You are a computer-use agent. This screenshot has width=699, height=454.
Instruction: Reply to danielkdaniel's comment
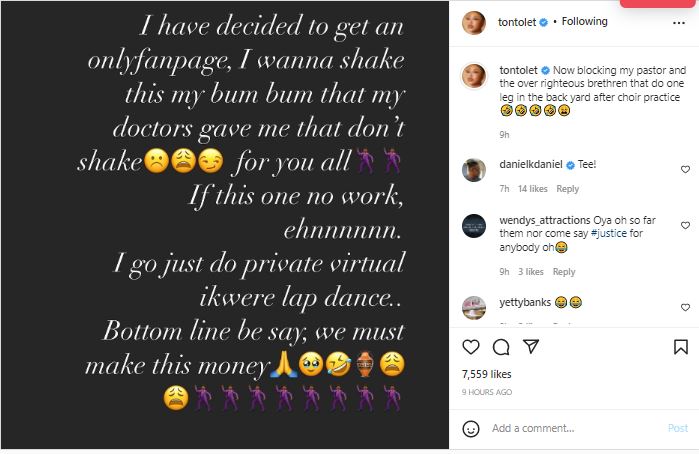click(x=568, y=188)
